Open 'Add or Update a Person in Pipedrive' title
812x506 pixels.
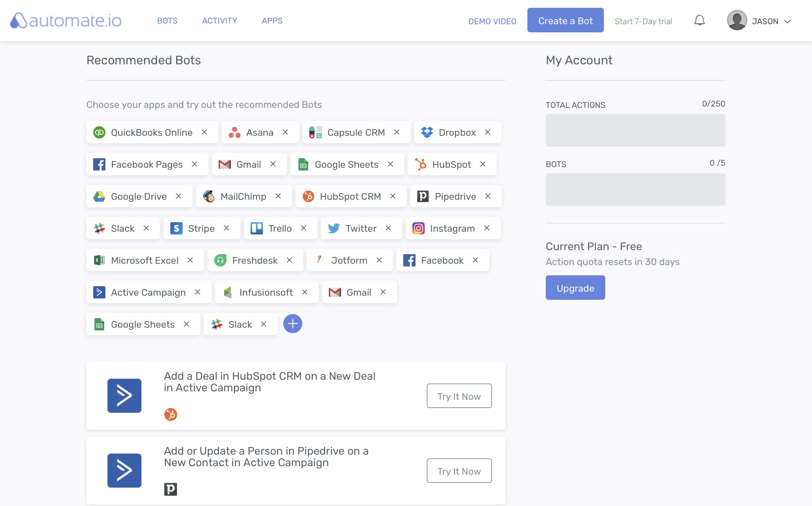click(266, 457)
